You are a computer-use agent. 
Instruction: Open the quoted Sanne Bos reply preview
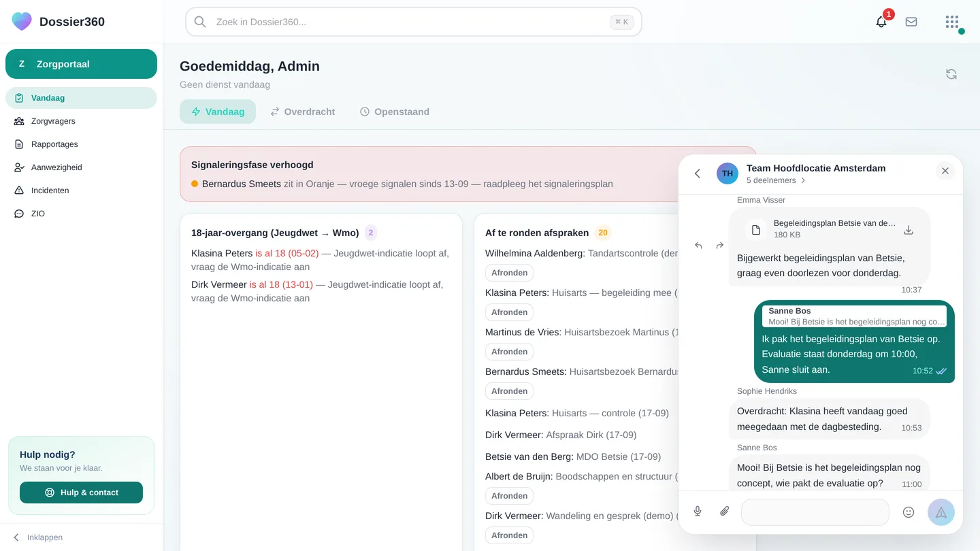[x=854, y=316]
